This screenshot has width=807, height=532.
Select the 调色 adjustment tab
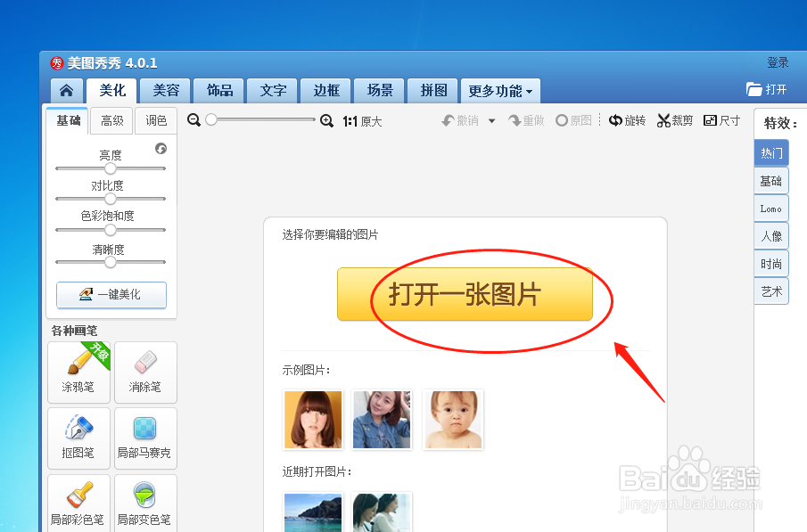tap(156, 121)
